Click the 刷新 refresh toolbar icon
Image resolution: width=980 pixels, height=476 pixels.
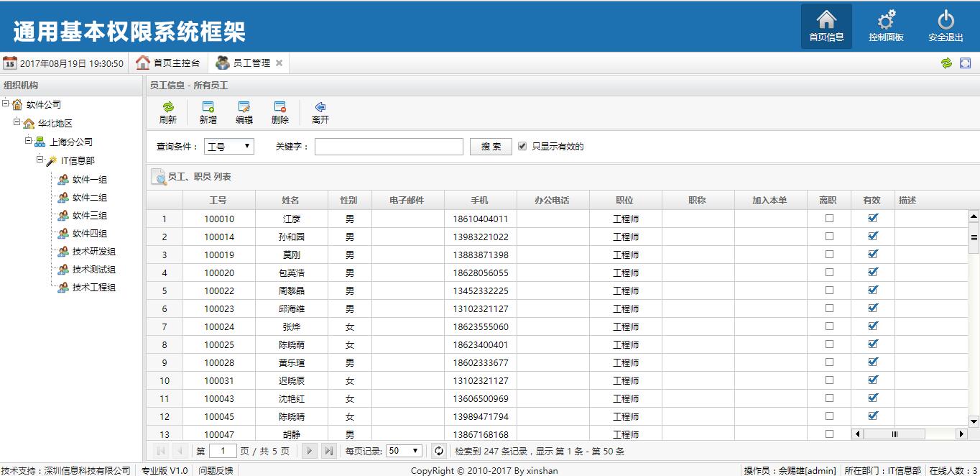point(168,107)
